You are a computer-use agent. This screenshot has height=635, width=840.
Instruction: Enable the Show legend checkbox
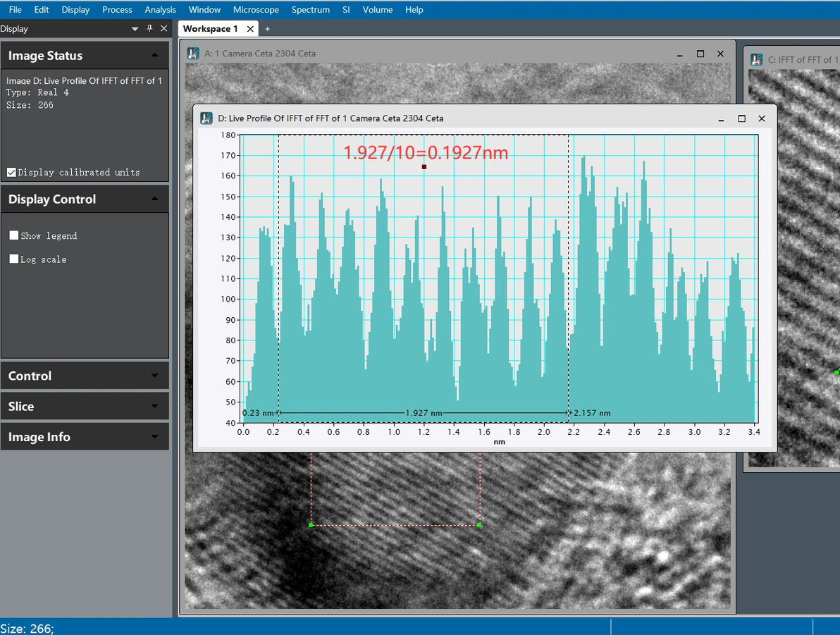14,235
